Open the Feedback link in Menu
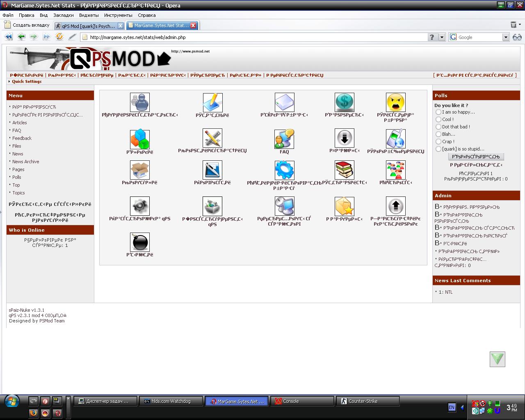This screenshot has width=525, height=420. point(22,138)
